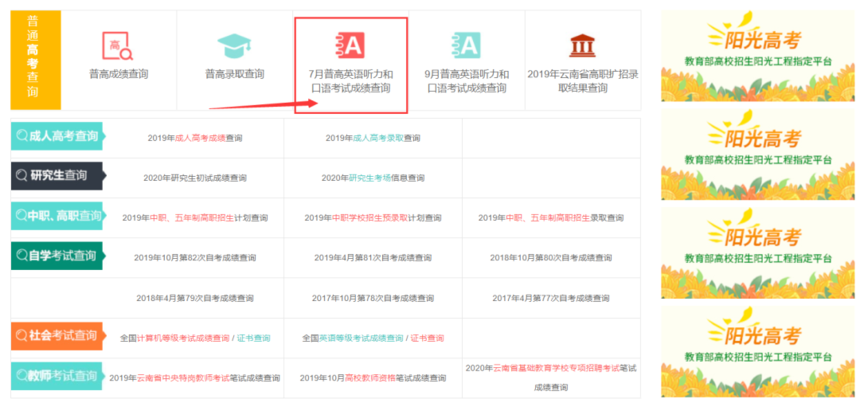Screen dimensions: 860x399
Task: Open 2019年10月第82次自考成绩查询
Action: pyautogui.click(x=195, y=257)
